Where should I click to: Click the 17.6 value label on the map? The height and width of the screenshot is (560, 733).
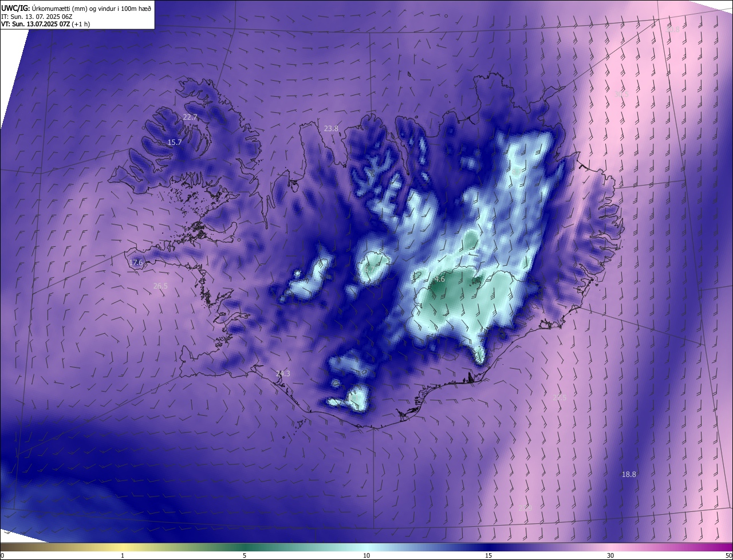coord(136,263)
